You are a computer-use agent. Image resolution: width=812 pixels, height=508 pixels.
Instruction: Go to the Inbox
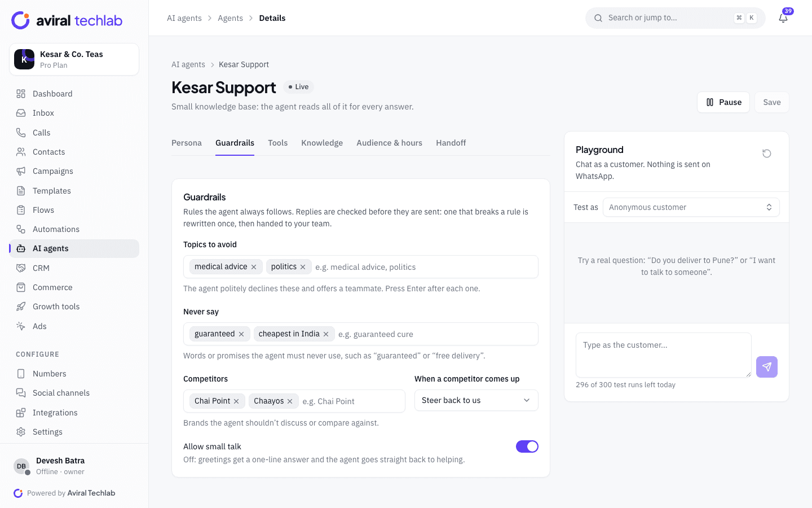(x=74, y=113)
